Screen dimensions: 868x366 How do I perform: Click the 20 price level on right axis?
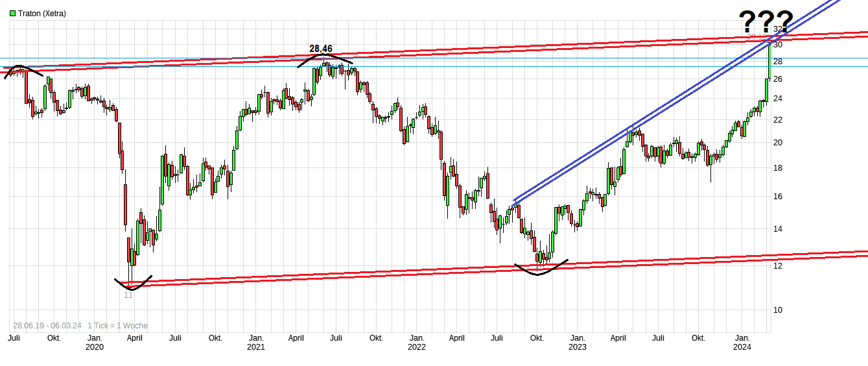click(778, 143)
